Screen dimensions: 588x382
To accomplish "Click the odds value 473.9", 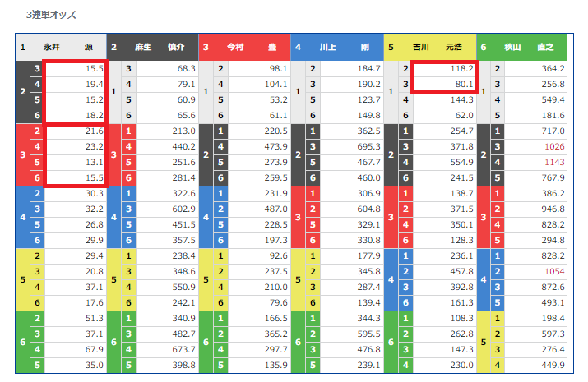I will (276, 147).
